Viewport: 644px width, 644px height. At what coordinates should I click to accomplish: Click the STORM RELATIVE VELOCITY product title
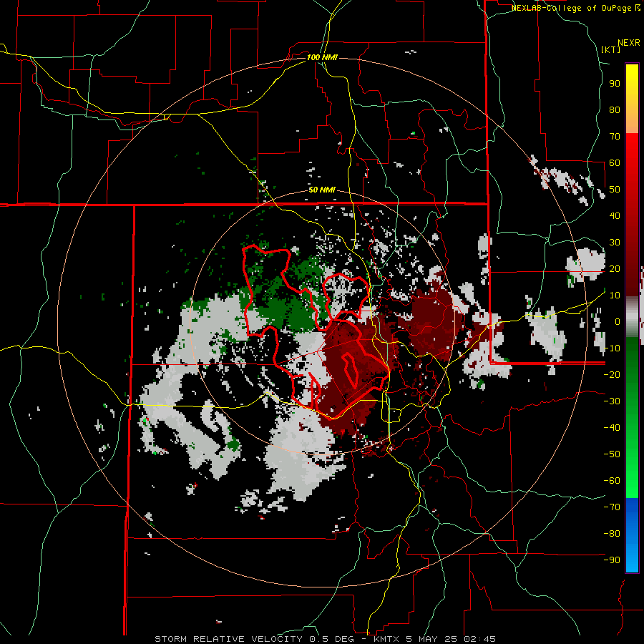[228, 639]
